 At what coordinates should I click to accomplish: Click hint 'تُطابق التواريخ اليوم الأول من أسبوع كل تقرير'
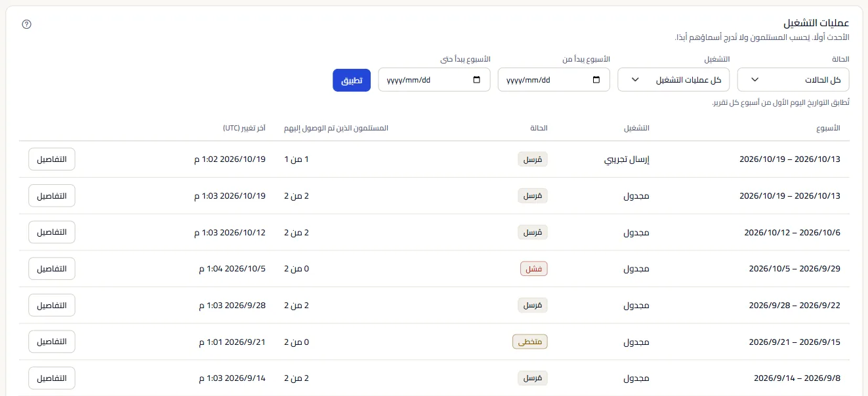click(781, 103)
